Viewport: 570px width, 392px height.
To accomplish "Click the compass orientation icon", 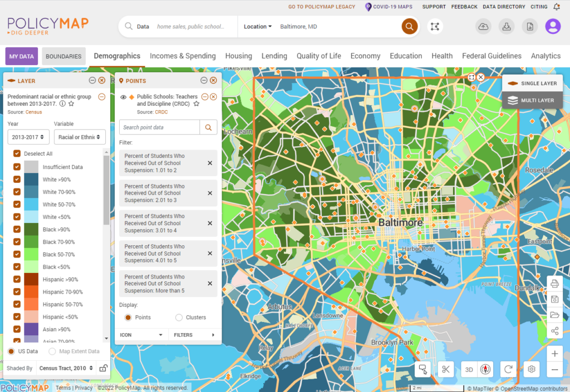I will (485, 370).
